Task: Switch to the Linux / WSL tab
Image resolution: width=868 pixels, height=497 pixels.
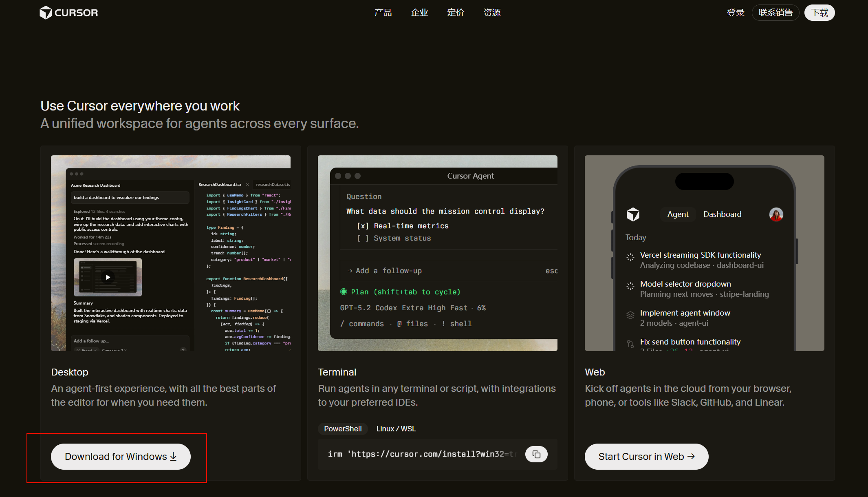Action: 396,429
